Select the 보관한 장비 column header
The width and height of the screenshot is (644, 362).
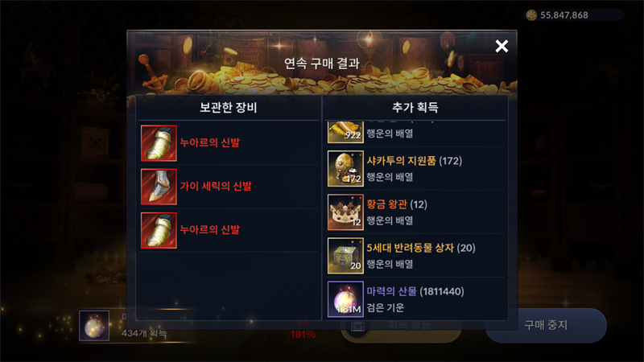click(228, 108)
